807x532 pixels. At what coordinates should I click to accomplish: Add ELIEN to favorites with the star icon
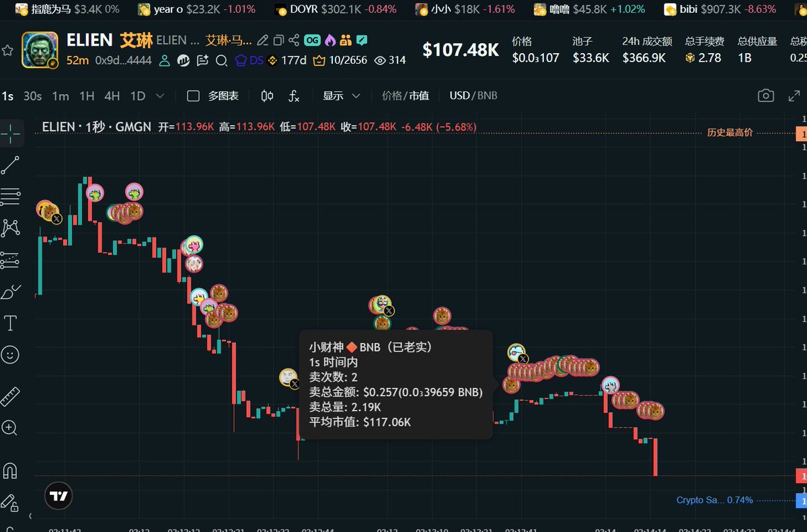[7, 50]
